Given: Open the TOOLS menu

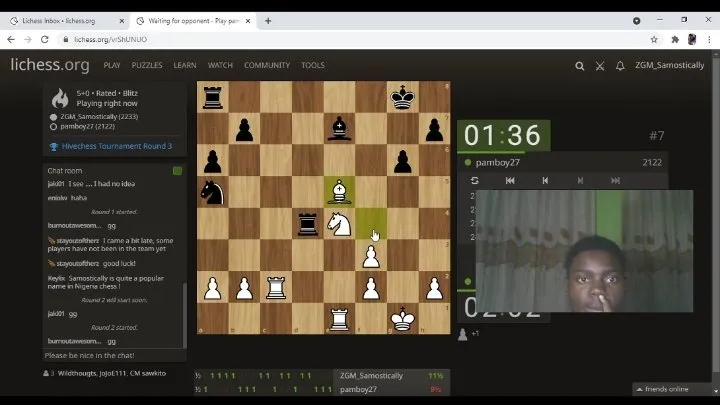Looking at the screenshot, I should click(313, 65).
